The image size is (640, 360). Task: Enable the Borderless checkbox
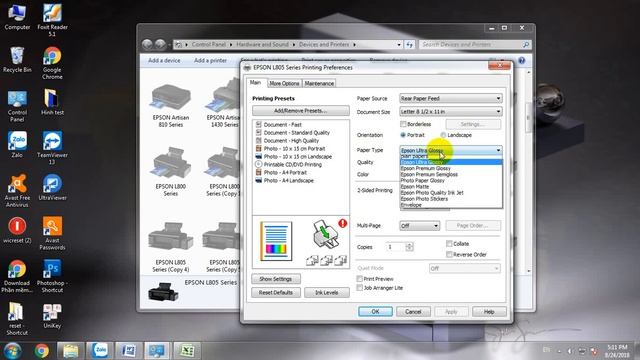tap(403, 124)
